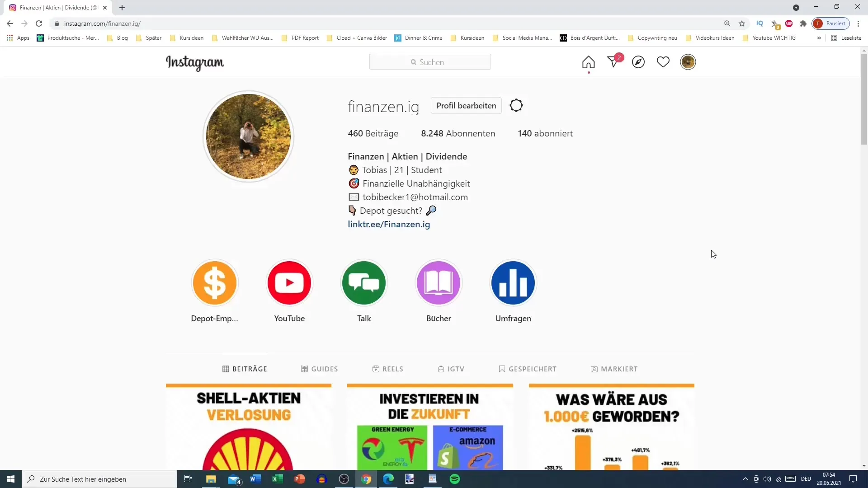Click the Explore compass icon
Screen dimensions: 868x488
tap(638, 61)
